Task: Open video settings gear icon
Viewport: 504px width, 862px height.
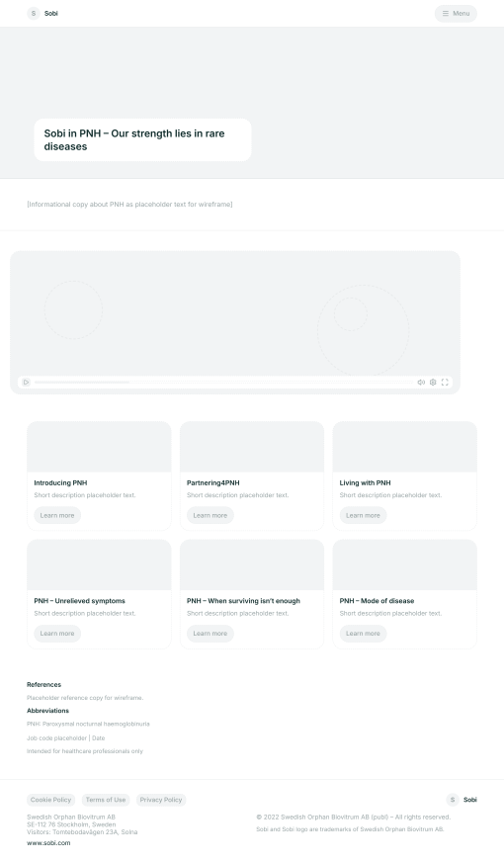Action: pyautogui.click(x=433, y=383)
